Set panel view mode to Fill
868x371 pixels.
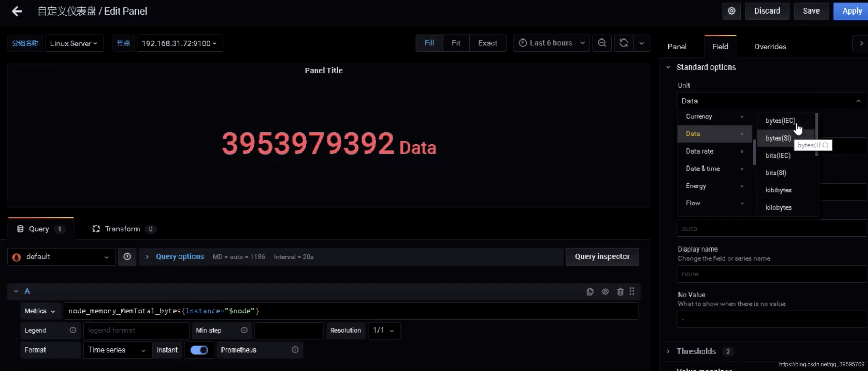(x=429, y=43)
